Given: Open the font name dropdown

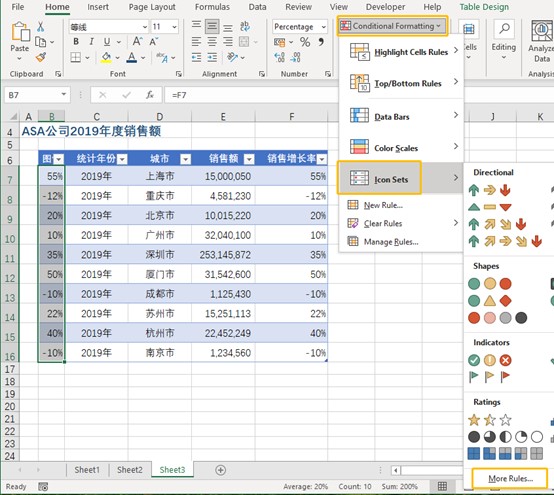Looking at the screenshot, I should click(145, 27).
